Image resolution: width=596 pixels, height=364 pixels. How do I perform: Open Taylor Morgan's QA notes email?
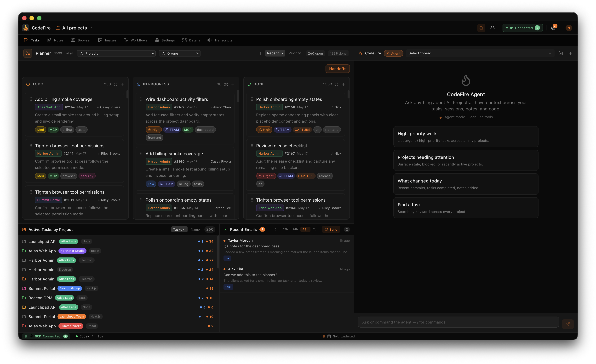coord(286,249)
